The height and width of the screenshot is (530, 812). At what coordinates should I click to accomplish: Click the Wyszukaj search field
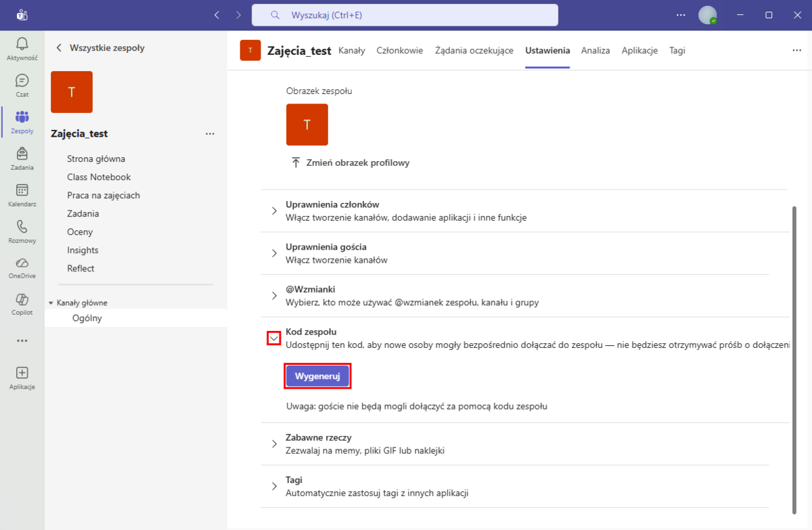tap(405, 15)
